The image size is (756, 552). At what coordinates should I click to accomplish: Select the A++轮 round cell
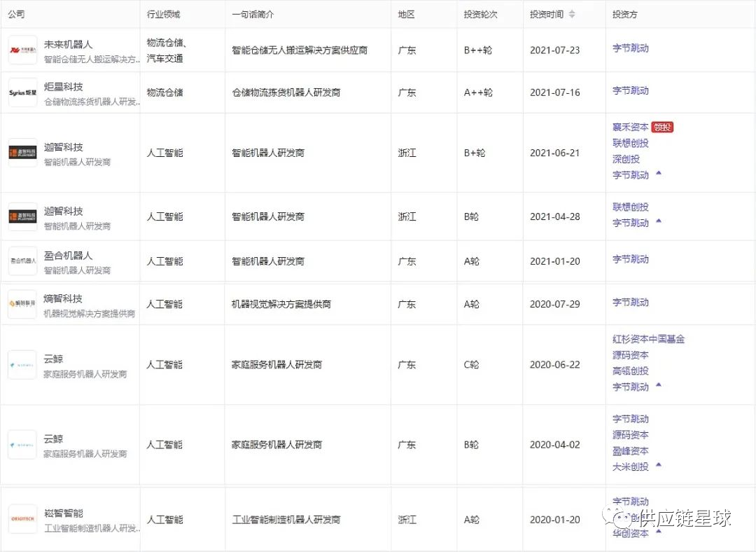tap(478, 92)
